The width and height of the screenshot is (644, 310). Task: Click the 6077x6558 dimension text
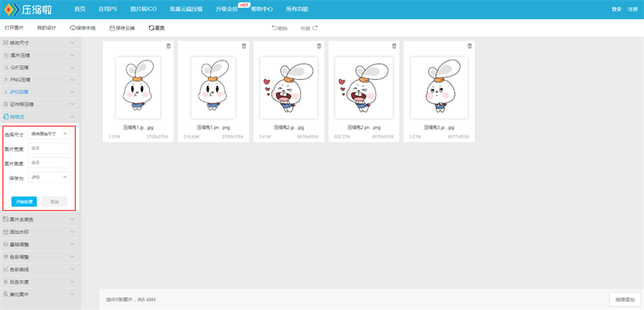[x=458, y=136]
